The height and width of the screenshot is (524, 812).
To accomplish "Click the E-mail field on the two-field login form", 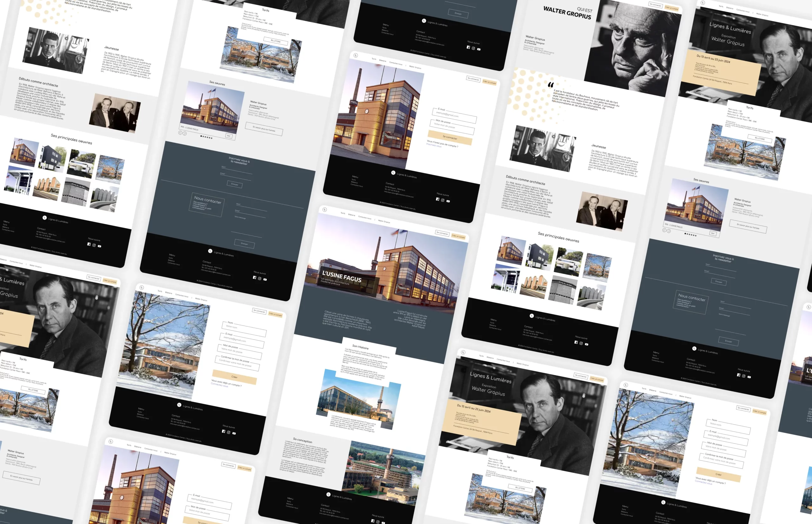I will (x=454, y=116).
